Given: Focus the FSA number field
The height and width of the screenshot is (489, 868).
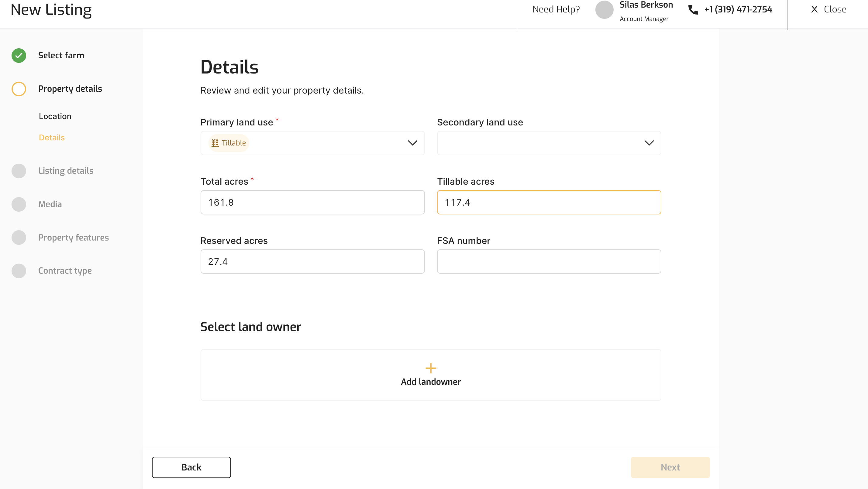Looking at the screenshot, I should point(549,262).
